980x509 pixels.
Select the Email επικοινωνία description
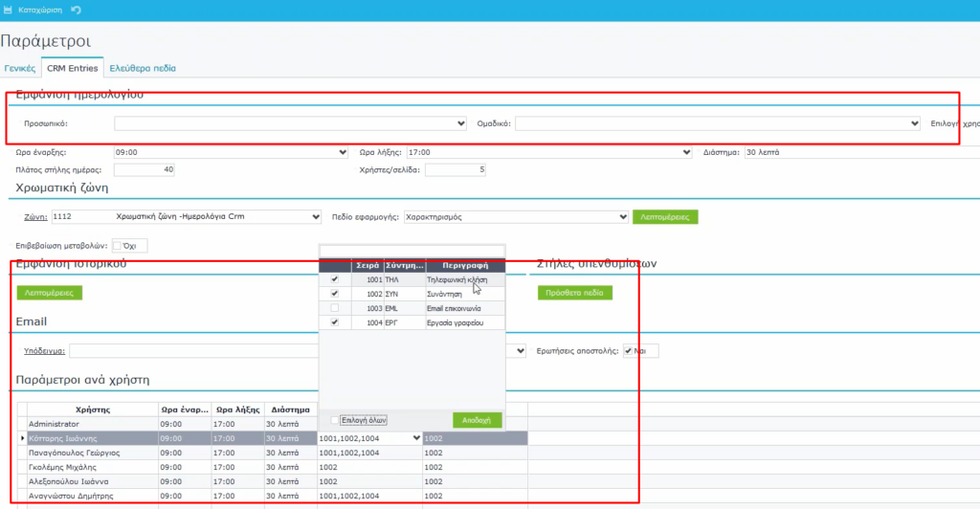tap(454, 308)
